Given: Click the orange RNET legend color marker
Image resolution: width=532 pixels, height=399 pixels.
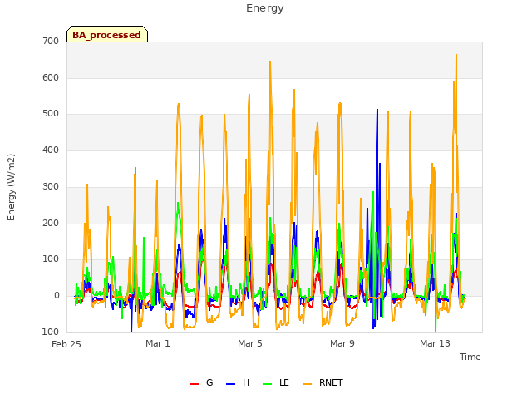Looking at the screenshot, I should point(307,384).
